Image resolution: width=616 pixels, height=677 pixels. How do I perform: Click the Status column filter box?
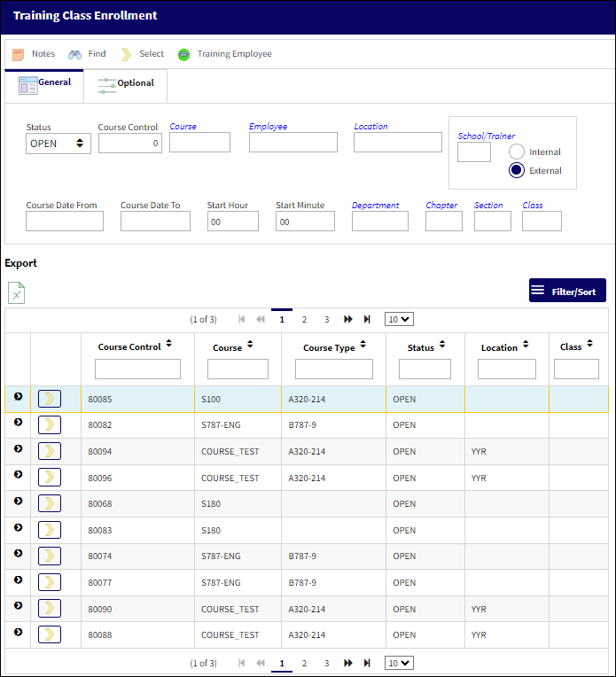[x=425, y=370]
